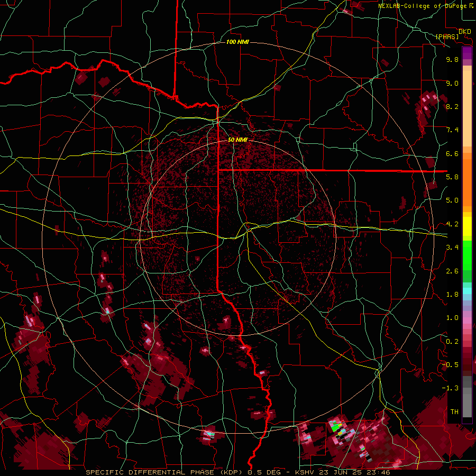Click the 4.2 legend value
Image resolution: width=476 pixels, height=476 pixels.
pyautogui.click(x=452, y=224)
